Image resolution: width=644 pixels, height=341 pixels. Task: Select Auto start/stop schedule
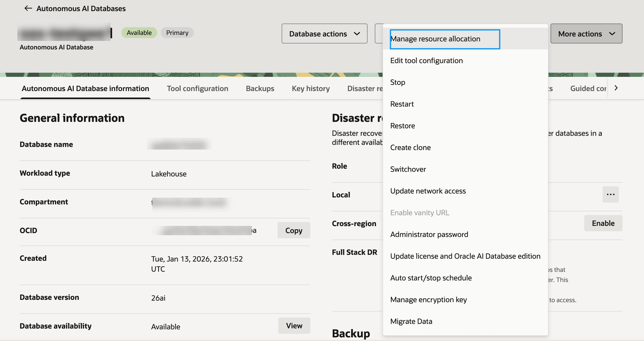click(x=431, y=278)
